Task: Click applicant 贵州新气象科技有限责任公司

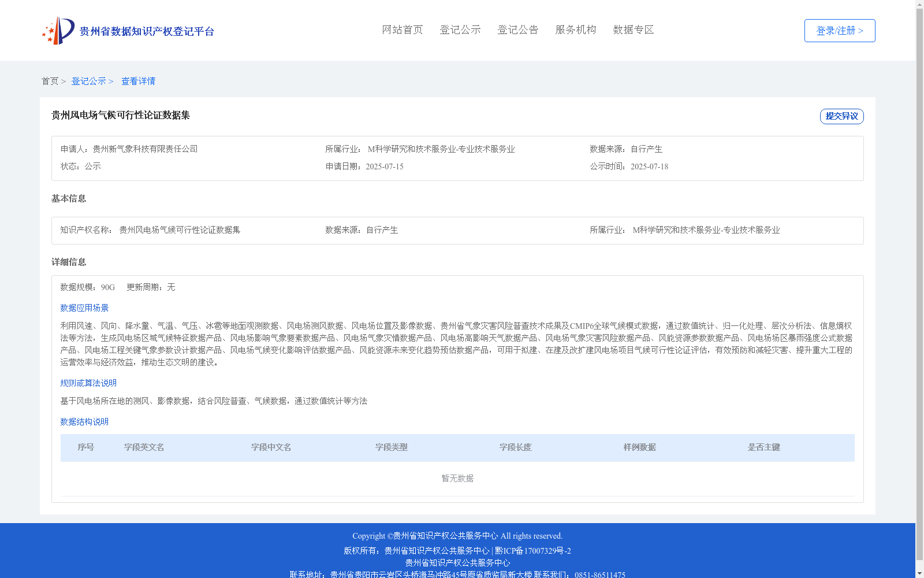Action: (145, 149)
